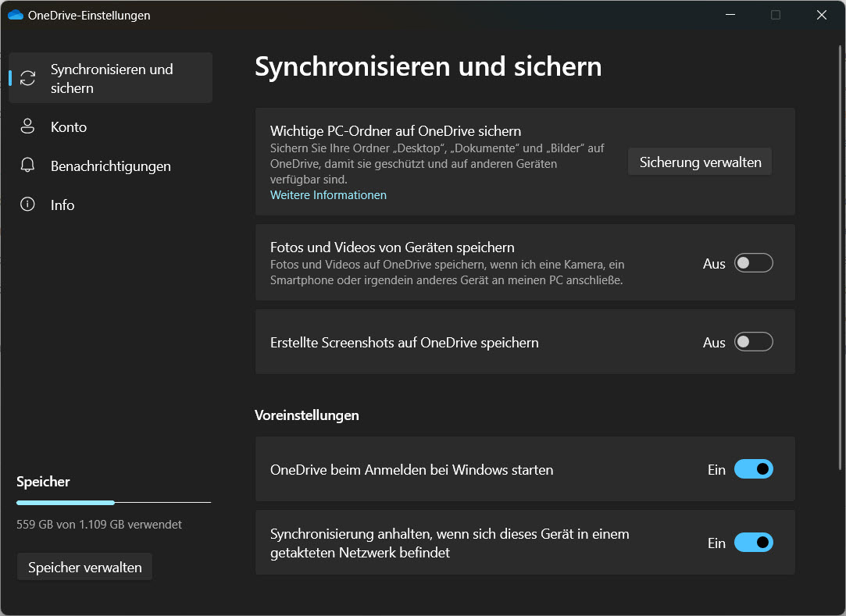Open the Konto settings page

pos(69,126)
